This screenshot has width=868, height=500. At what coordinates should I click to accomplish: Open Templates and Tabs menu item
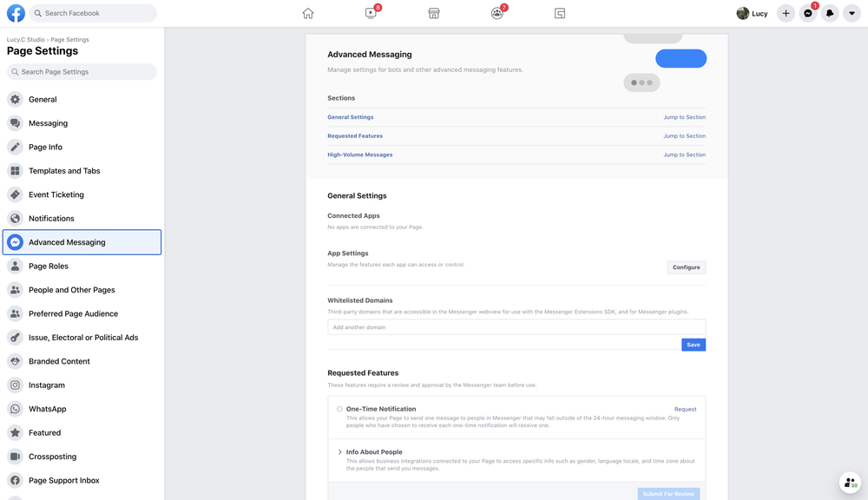pos(82,170)
